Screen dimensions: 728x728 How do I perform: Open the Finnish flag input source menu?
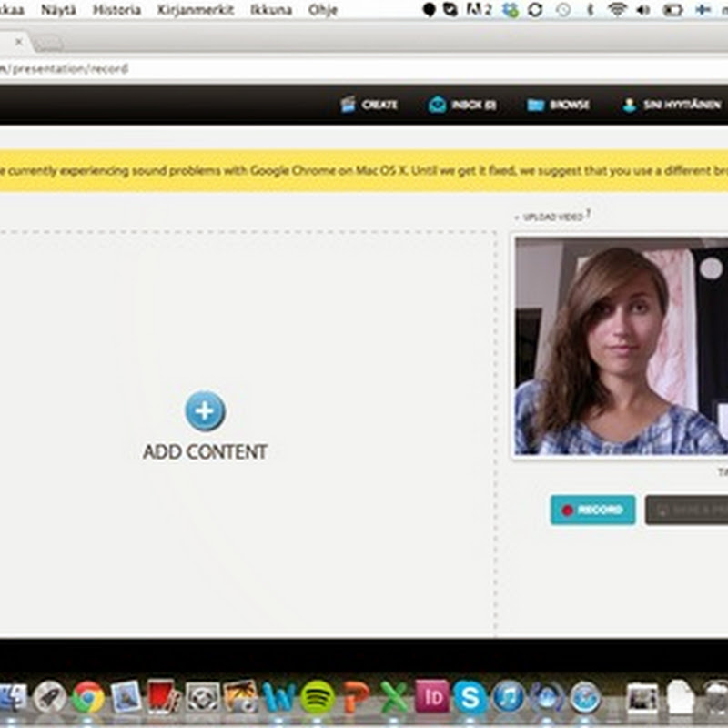(703, 10)
